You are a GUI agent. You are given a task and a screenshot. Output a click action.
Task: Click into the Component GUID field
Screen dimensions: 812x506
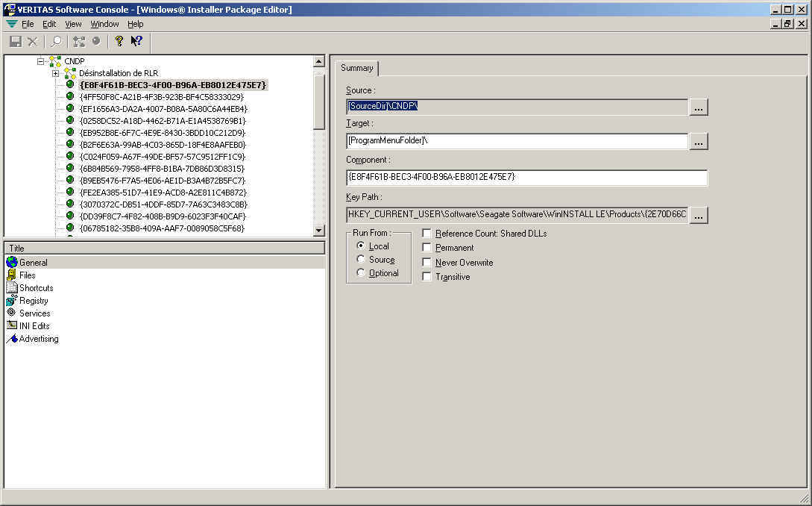point(526,178)
